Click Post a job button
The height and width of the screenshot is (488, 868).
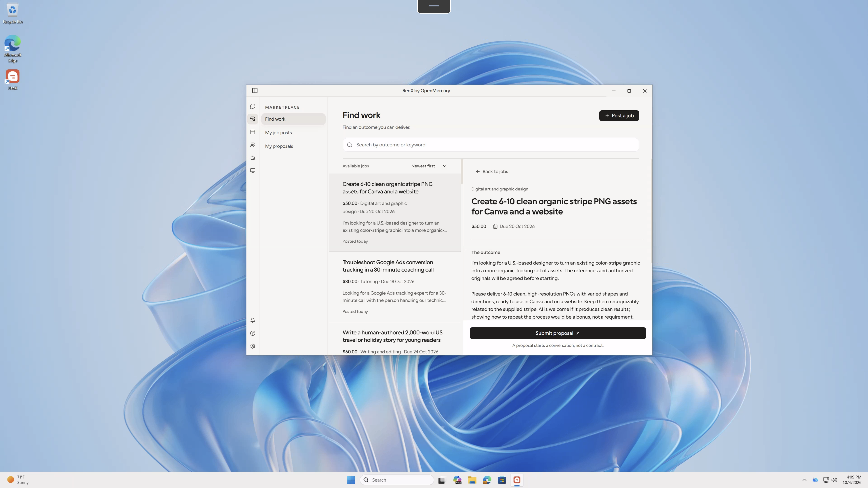(619, 116)
